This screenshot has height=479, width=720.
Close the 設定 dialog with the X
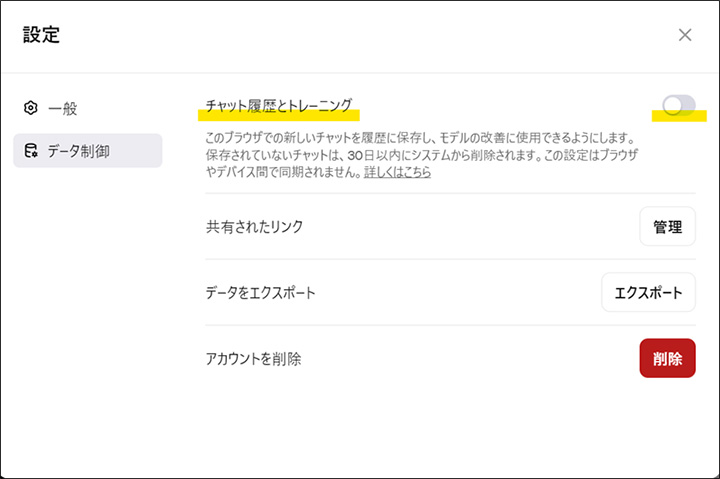(685, 35)
